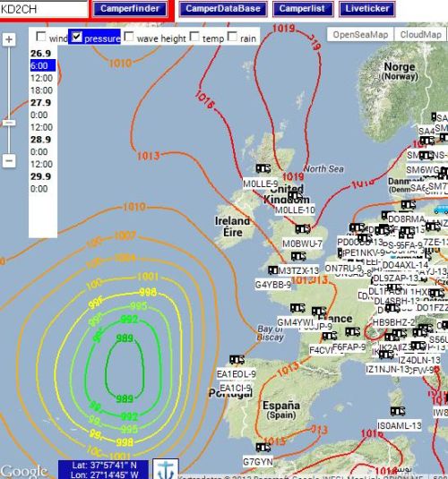448x479 pixels.
Task: Switch to the CloudMap layer
Action: (x=420, y=35)
